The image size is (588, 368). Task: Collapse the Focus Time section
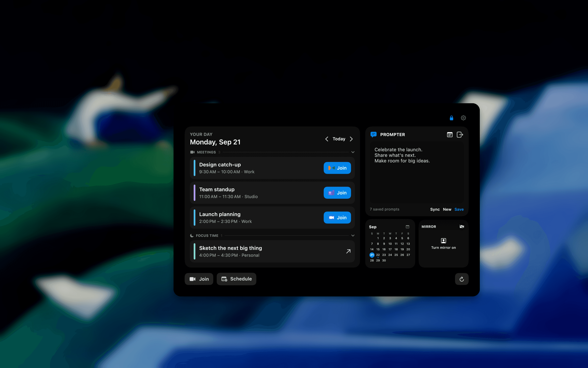(x=353, y=236)
